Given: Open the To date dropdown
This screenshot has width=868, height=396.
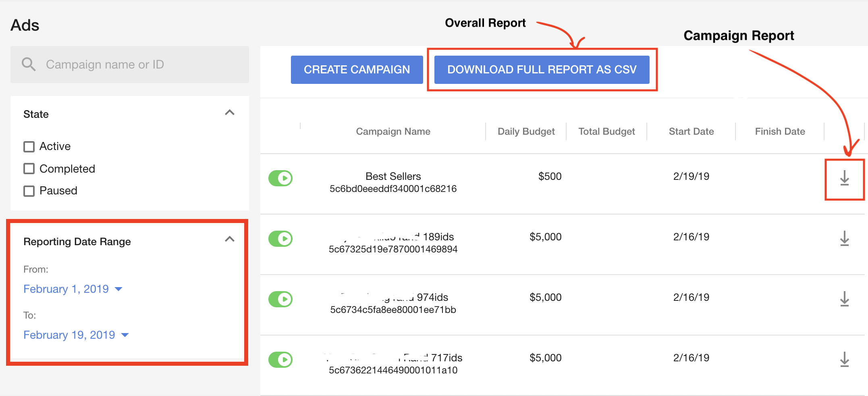Looking at the screenshot, I should pos(76,335).
